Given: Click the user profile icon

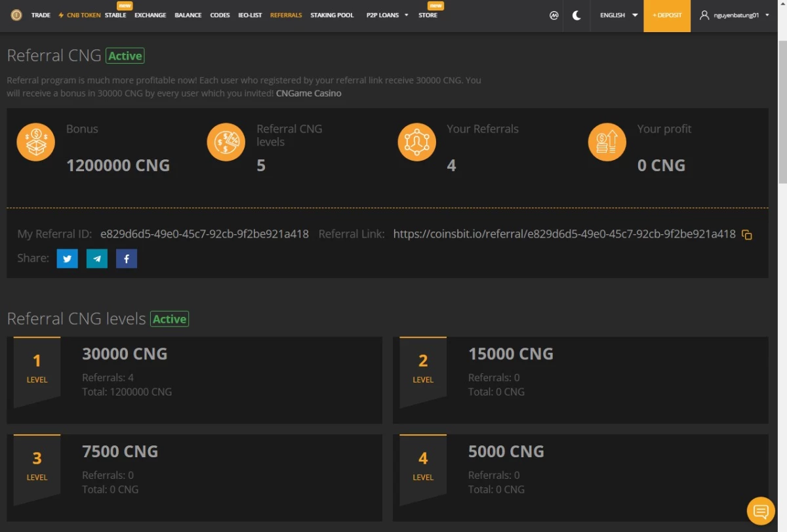Looking at the screenshot, I should (705, 15).
